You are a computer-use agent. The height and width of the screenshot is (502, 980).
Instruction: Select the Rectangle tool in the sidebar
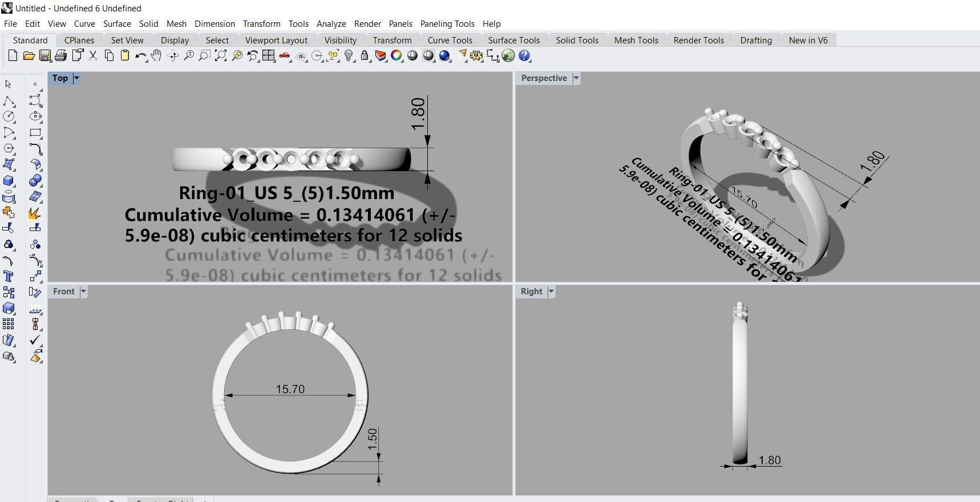click(x=35, y=132)
